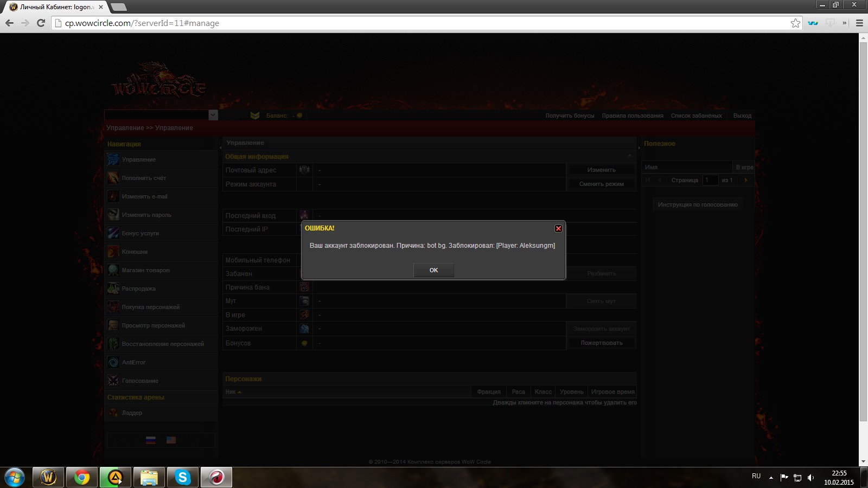Reload the page in the browser
The width and height of the screenshot is (868, 488).
(x=41, y=23)
